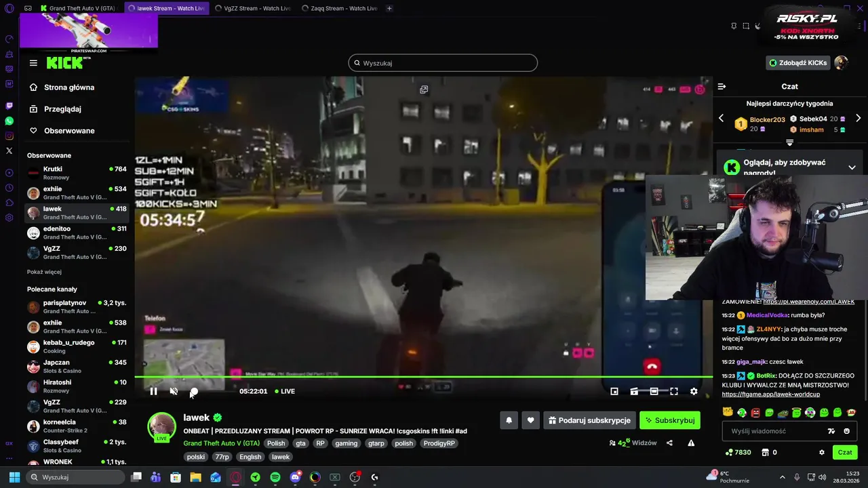Image resolution: width=868 pixels, height=488 pixels.
Task: Click the green Subskrybuj button
Action: (670, 420)
